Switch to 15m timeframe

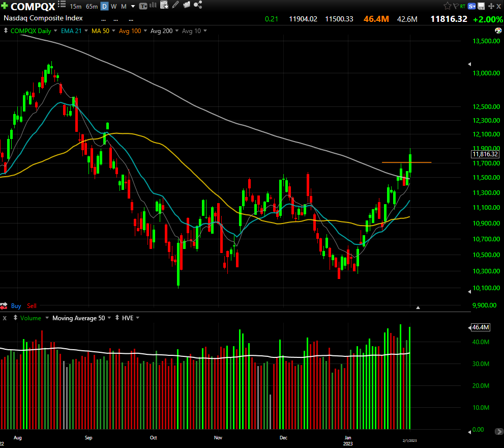click(x=76, y=7)
